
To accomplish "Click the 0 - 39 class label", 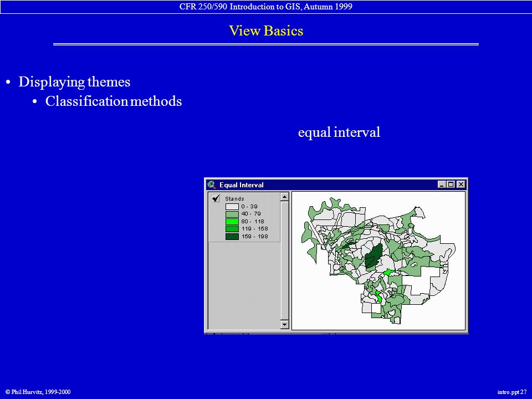I will coord(249,206).
